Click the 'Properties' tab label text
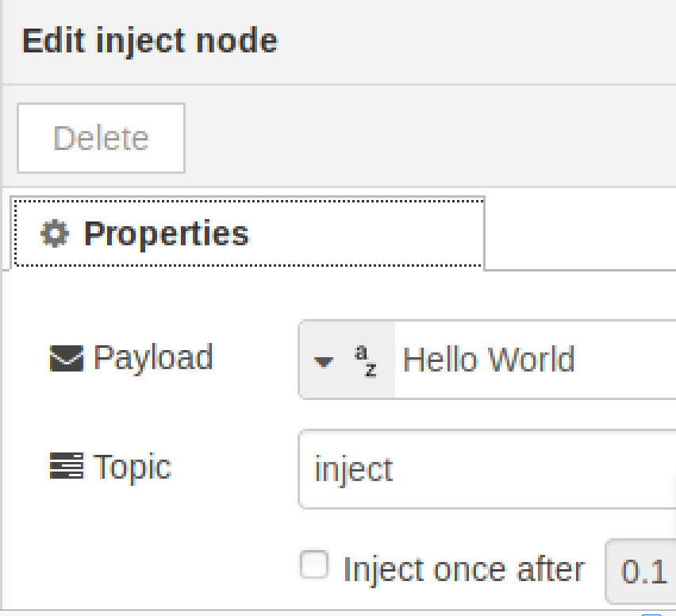The width and height of the screenshot is (676, 616). coord(166,233)
